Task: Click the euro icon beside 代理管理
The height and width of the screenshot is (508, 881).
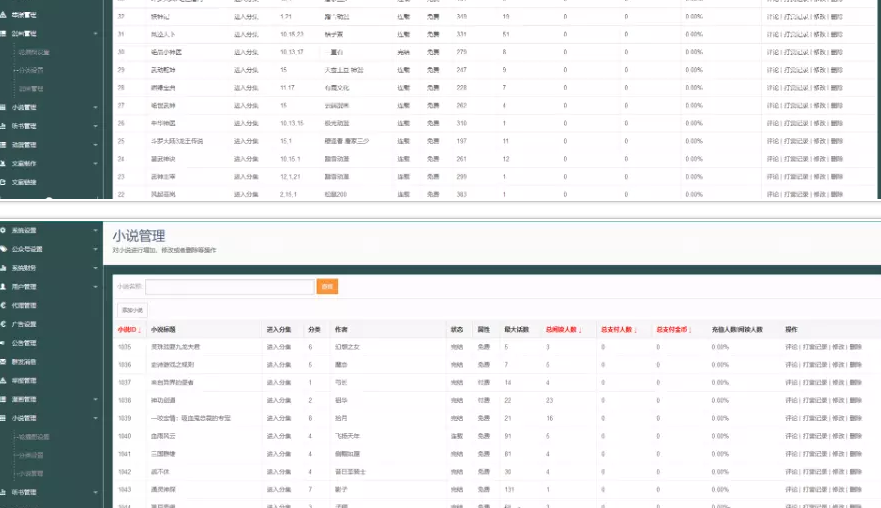Action: tap(4, 305)
